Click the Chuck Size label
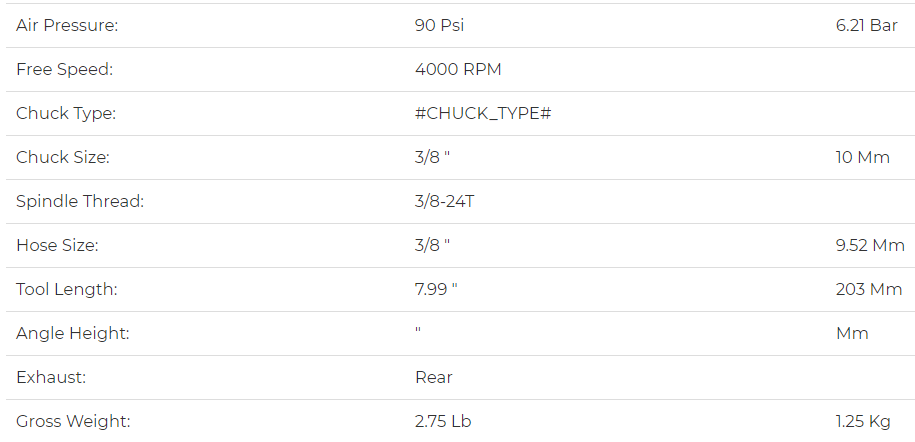The height and width of the screenshot is (442, 915). (x=63, y=158)
